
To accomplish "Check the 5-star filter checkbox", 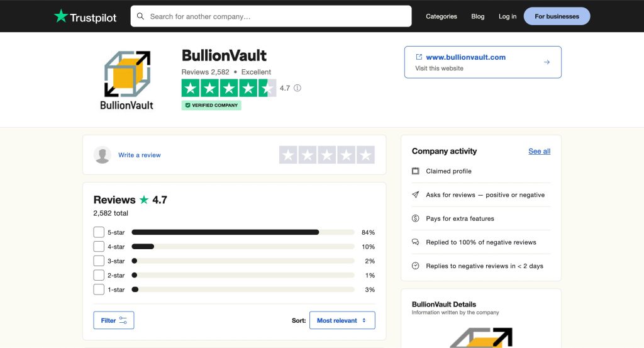I will pos(99,232).
